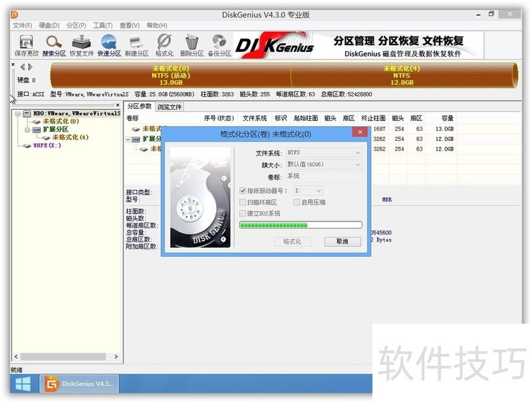This screenshot has height=403, width=532.
Task: Select 扩展分区 in the left tree
Action: coord(56,129)
